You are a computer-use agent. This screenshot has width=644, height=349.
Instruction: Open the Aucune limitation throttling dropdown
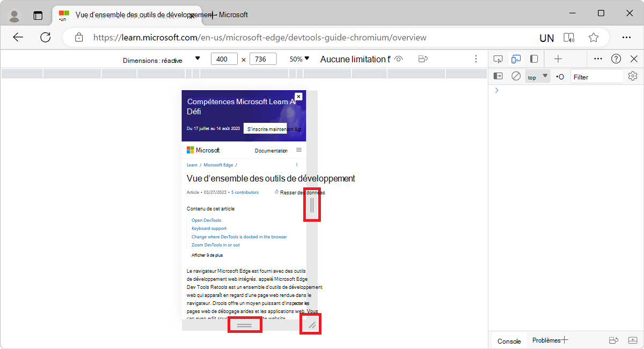click(354, 59)
